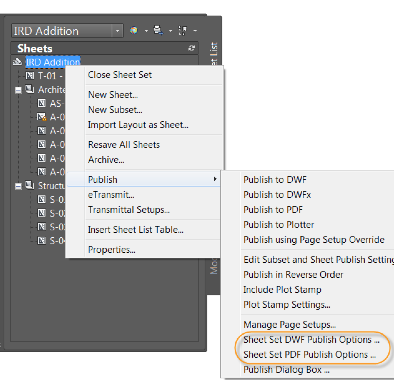Image resolution: width=394 pixels, height=384 pixels.
Task: Open the arrow beside the DWF globe icon
Action: point(146,31)
